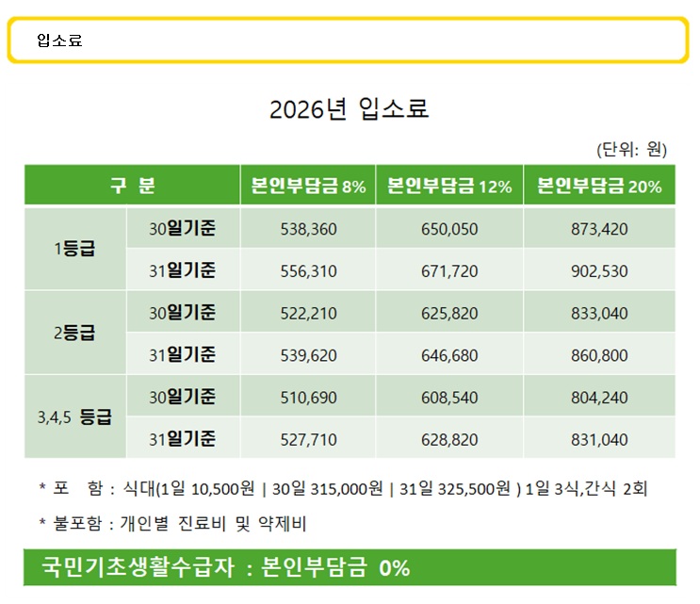Screen dimensions: 700x604
Task: Click the "2026년 입소료" heading
Action: 350,109
